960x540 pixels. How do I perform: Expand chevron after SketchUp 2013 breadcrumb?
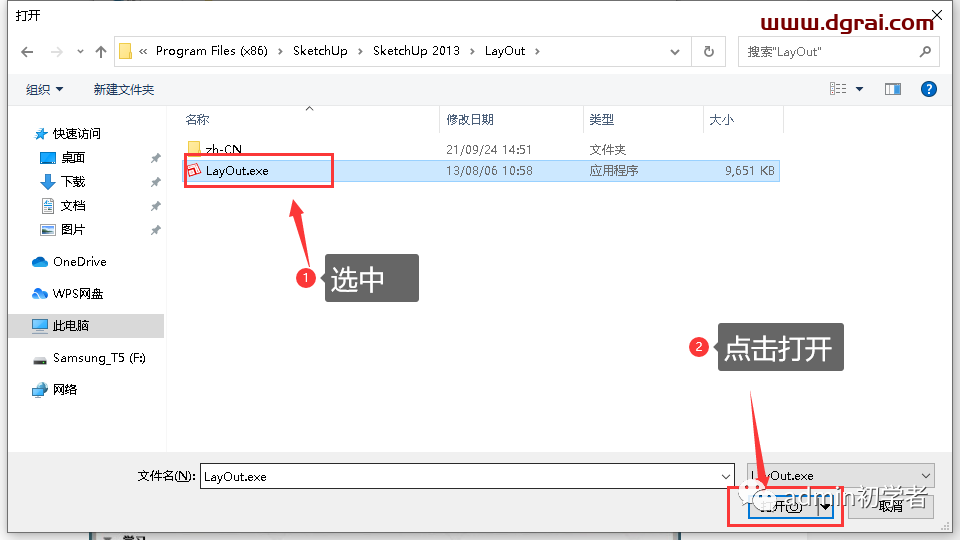pyautogui.click(x=472, y=51)
